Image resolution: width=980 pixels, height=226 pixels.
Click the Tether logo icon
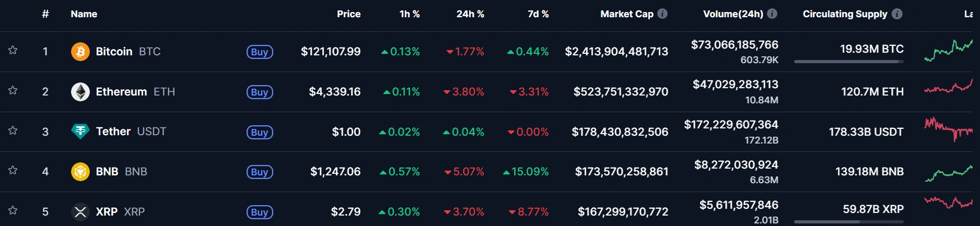(x=80, y=132)
